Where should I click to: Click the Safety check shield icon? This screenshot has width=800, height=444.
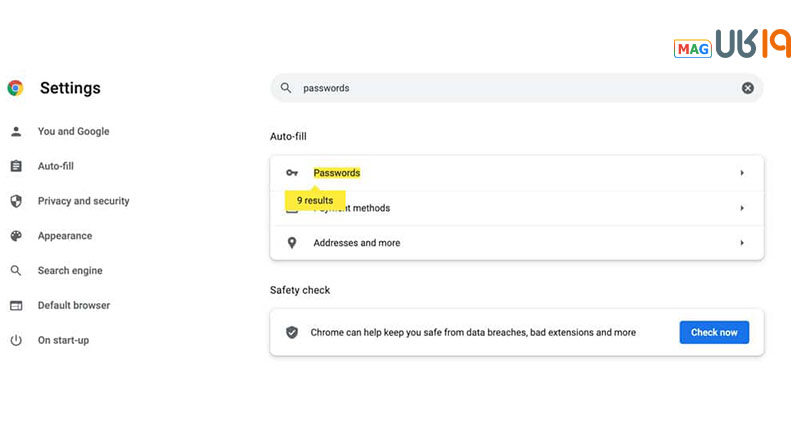click(x=292, y=332)
